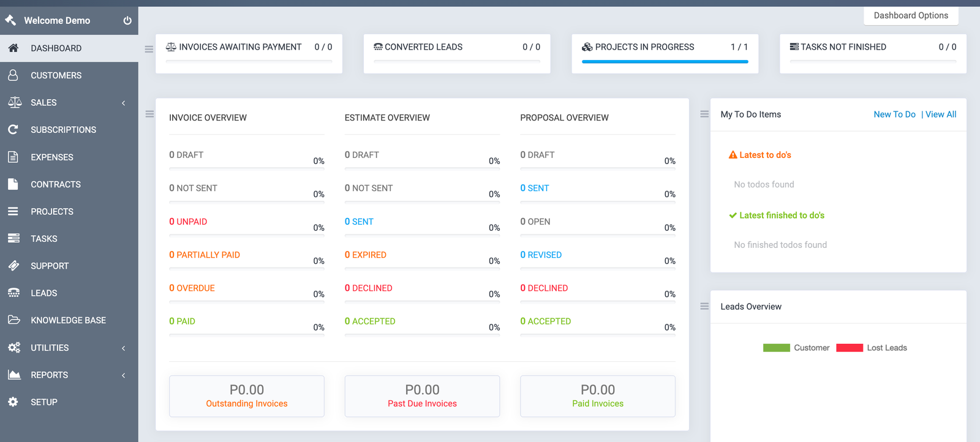980x442 pixels.
Task: Open the Projects menu item
Action: tap(52, 212)
